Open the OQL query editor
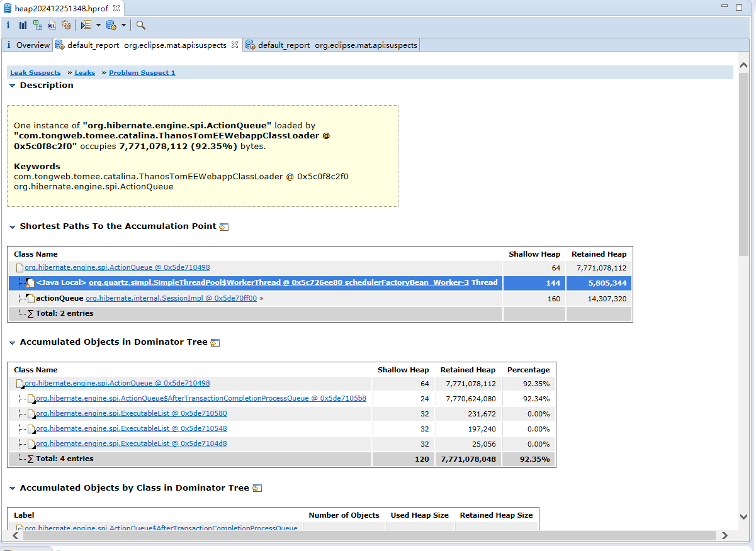Viewport: 756px width, 551px height. click(52, 25)
